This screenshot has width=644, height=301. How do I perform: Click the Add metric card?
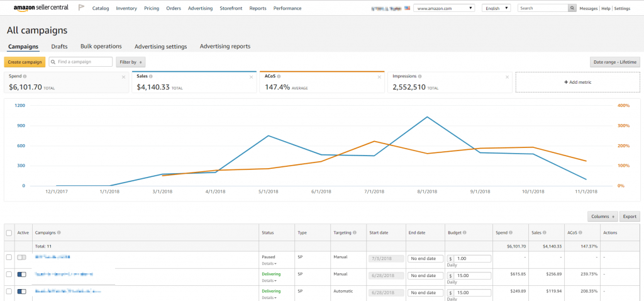(577, 82)
